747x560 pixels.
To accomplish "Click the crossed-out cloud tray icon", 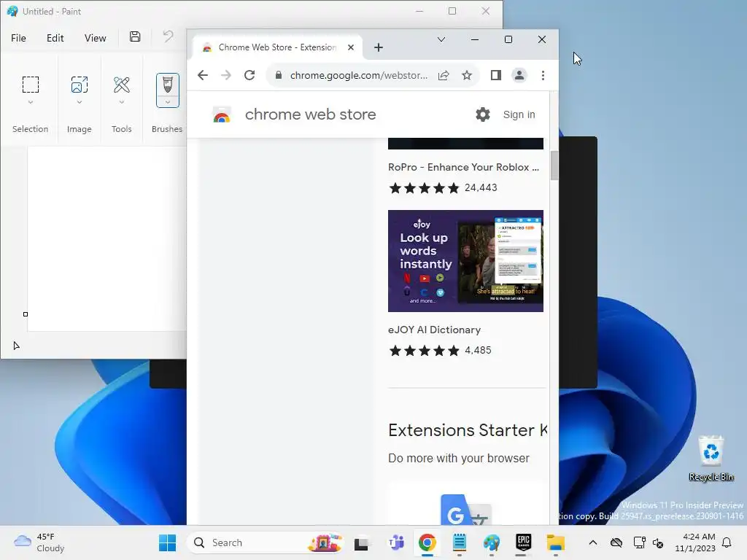I will coord(616,542).
